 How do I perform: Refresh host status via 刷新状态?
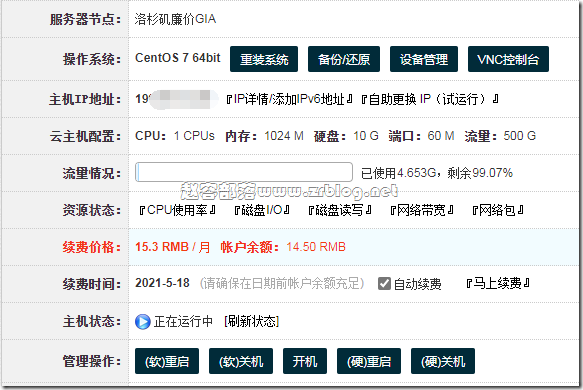coord(252,321)
